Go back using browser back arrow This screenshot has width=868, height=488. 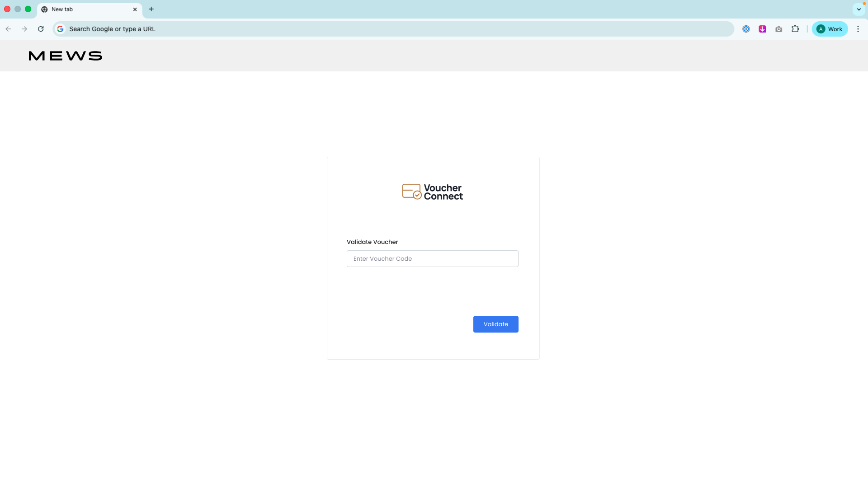[8, 29]
